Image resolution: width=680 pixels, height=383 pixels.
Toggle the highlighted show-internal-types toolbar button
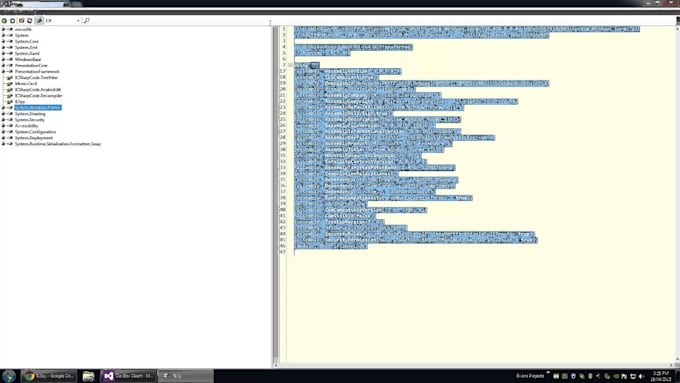coord(39,20)
